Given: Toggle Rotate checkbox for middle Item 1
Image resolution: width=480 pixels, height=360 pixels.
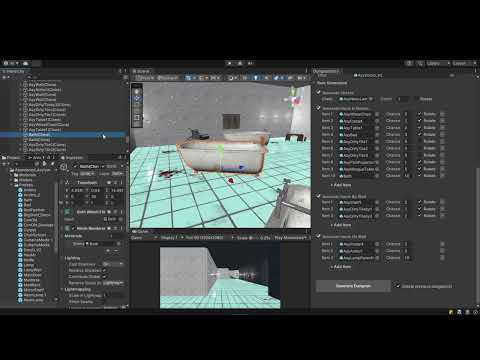Looking at the screenshot, I should [420, 114].
